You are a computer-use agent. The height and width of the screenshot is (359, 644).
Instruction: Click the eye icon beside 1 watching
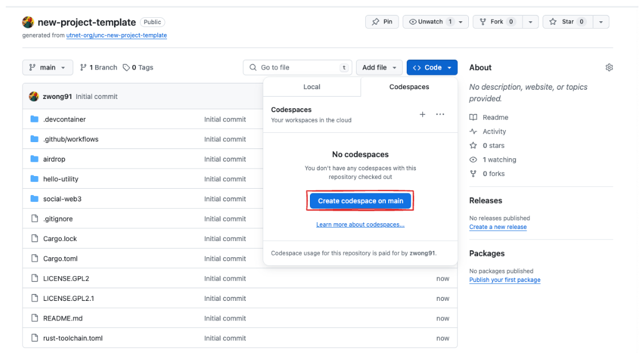473,159
